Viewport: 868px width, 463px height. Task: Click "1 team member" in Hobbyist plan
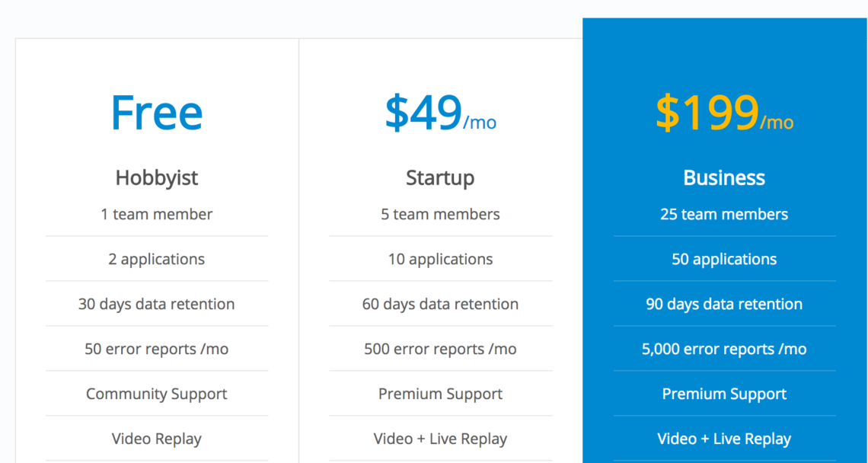coord(157,214)
